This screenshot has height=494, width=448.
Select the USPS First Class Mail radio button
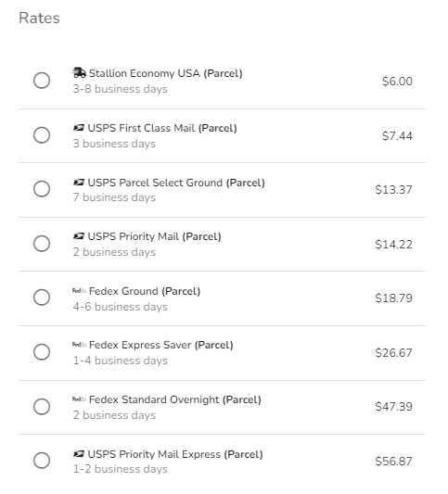click(x=42, y=135)
